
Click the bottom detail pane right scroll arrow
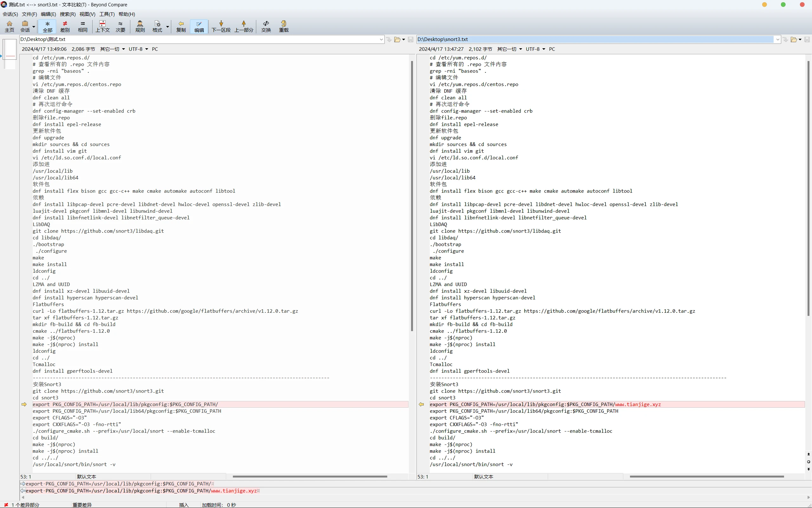808,497
